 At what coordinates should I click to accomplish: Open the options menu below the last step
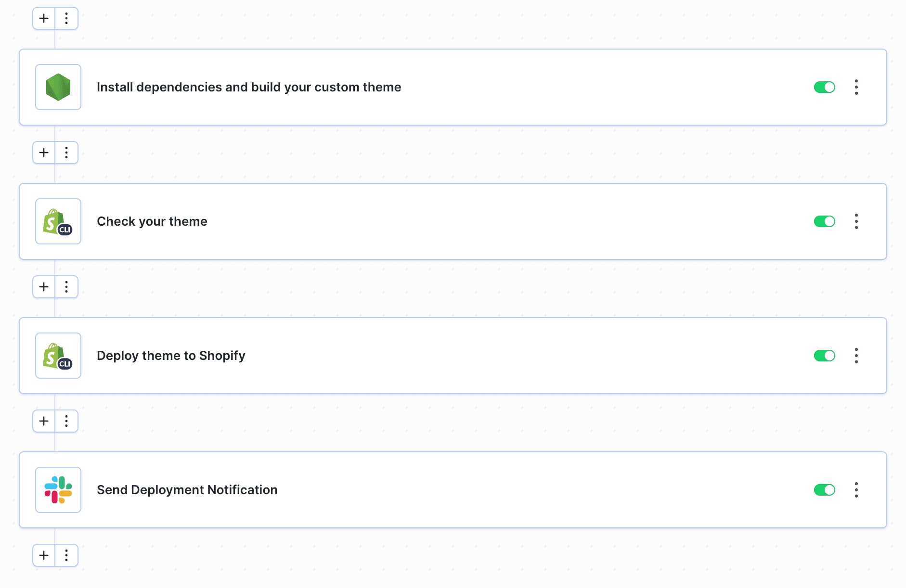pyautogui.click(x=66, y=555)
